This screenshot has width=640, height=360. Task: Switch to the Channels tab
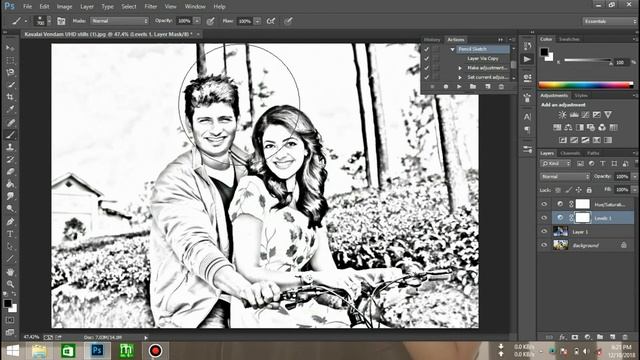click(570, 153)
